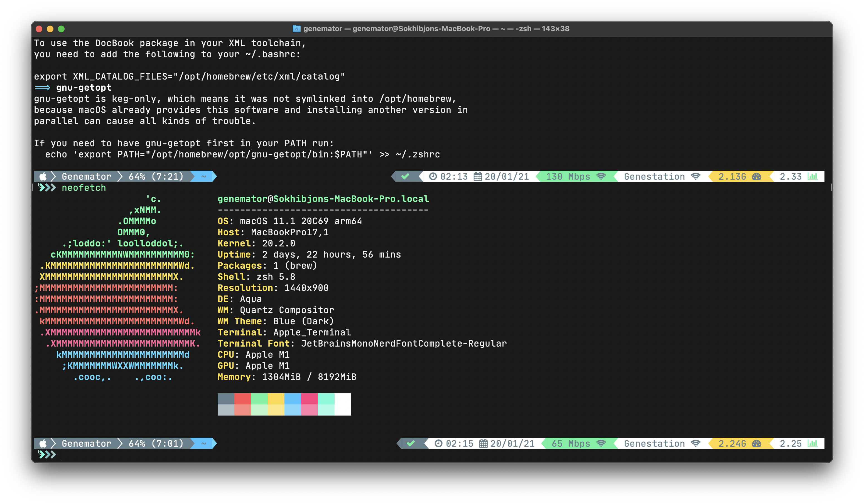Click the RAM gauge icon next to 2.13G
The height and width of the screenshot is (504, 864).
757,176
